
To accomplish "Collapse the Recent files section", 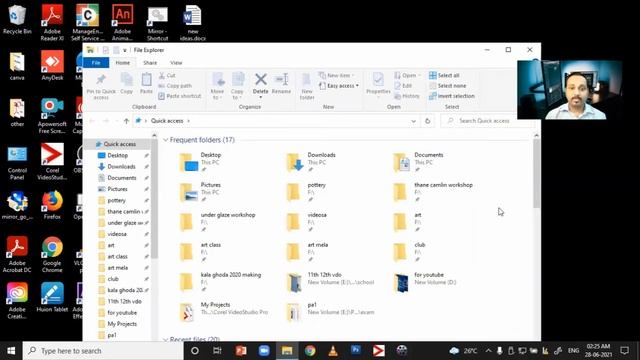I will (165, 339).
